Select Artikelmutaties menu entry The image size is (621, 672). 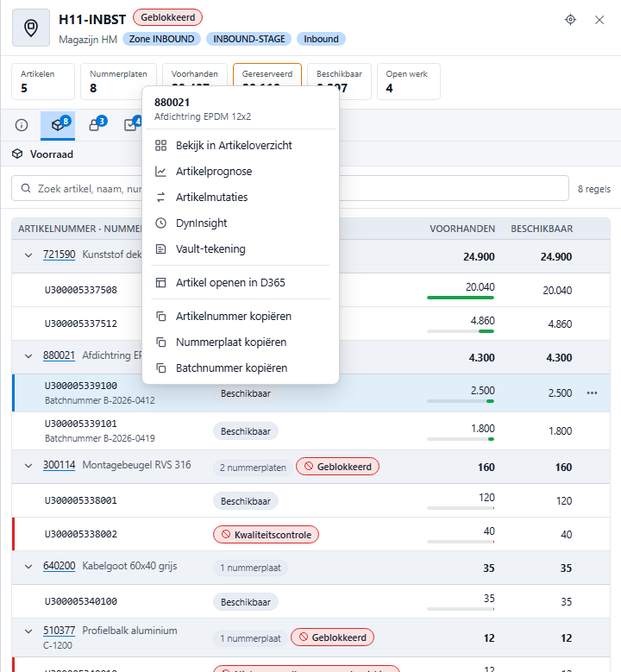pos(241,198)
